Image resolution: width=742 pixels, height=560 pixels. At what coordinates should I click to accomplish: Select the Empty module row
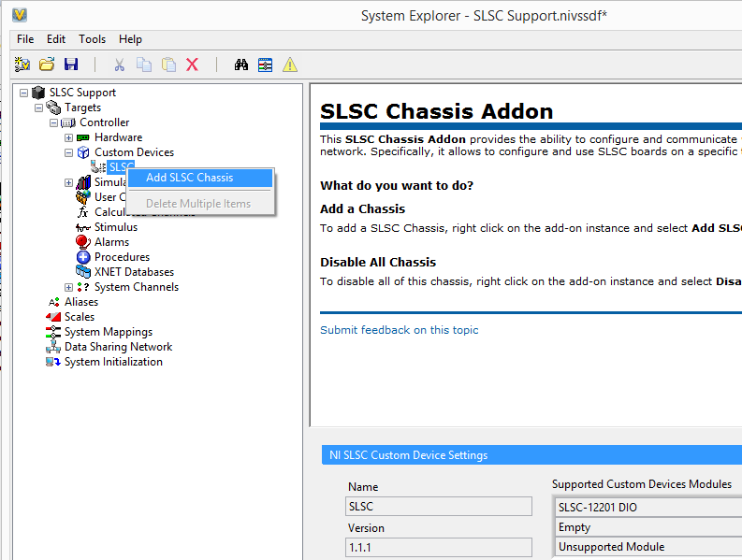[x=648, y=527]
